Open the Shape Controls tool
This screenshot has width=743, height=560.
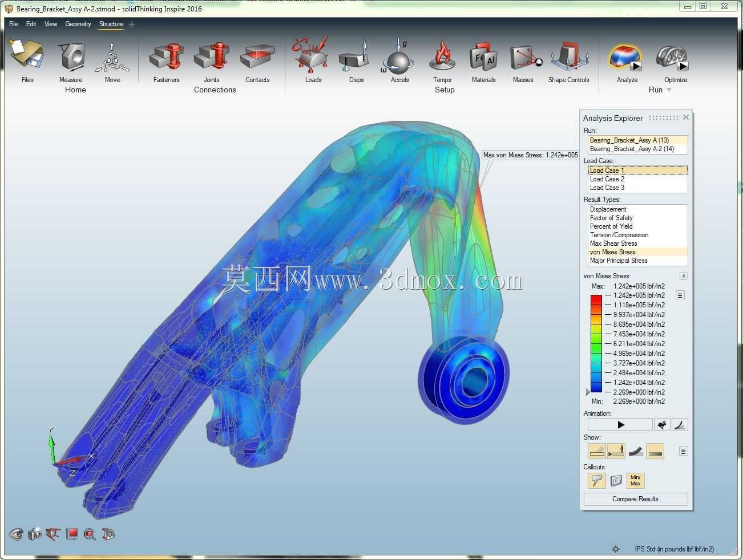tap(569, 56)
